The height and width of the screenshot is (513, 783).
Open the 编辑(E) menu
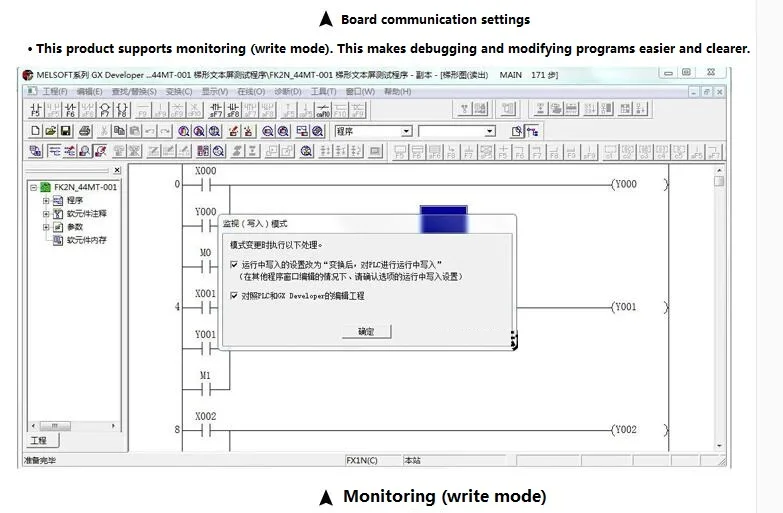pyautogui.click(x=89, y=91)
